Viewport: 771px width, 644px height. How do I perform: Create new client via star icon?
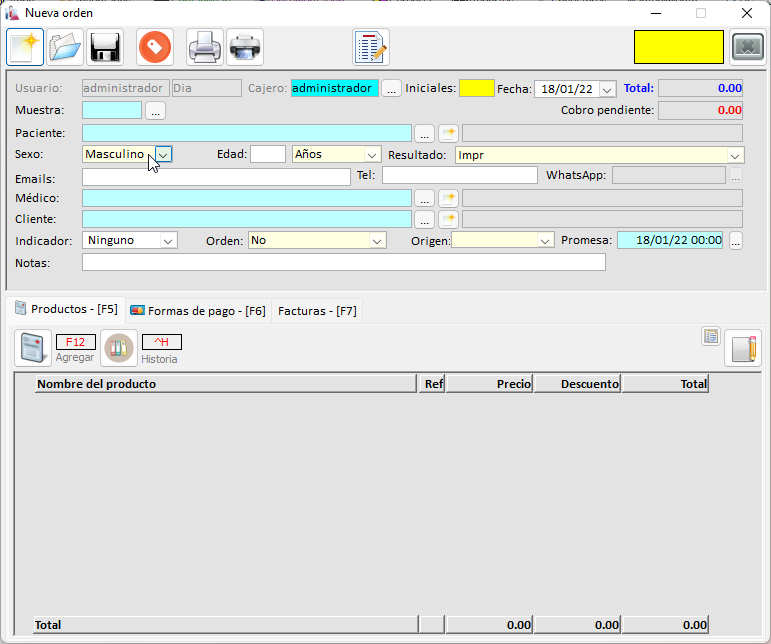[x=448, y=219]
